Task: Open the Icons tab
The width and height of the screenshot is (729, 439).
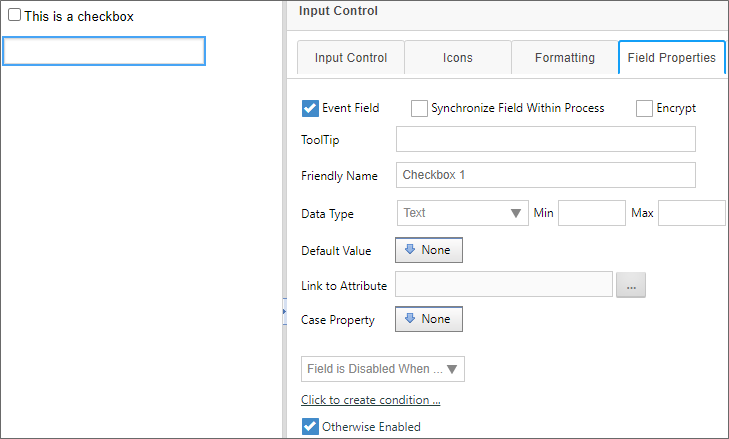Action: (458, 58)
